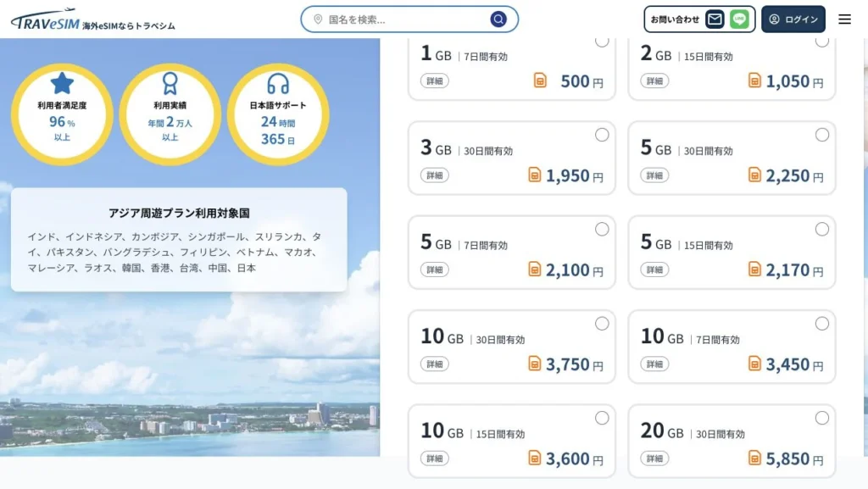Click the search magnifier icon
This screenshot has height=489, width=868.
(498, 19)
